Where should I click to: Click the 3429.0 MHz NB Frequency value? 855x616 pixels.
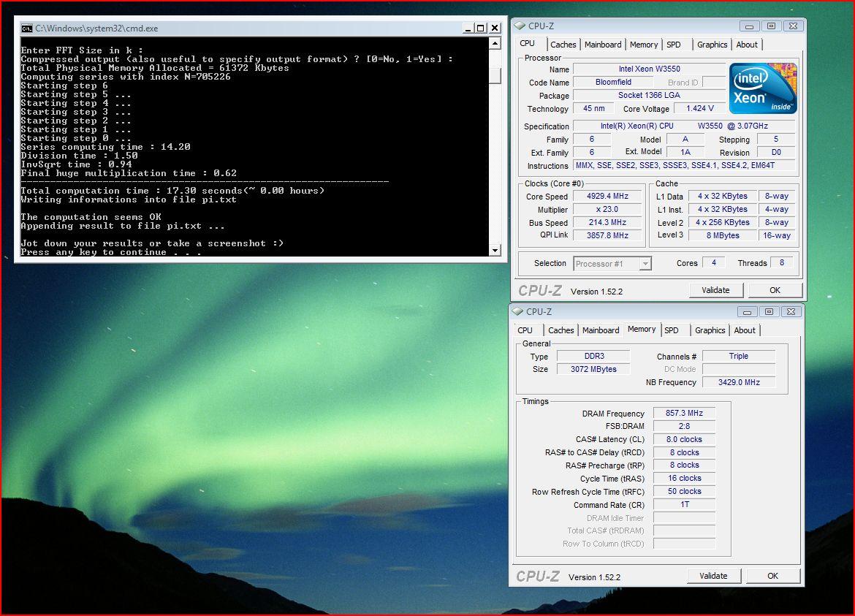[x=738, y=382]
